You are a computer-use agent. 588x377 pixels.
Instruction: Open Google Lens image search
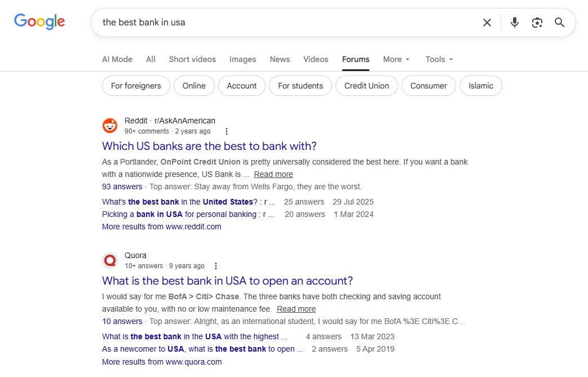537,23
